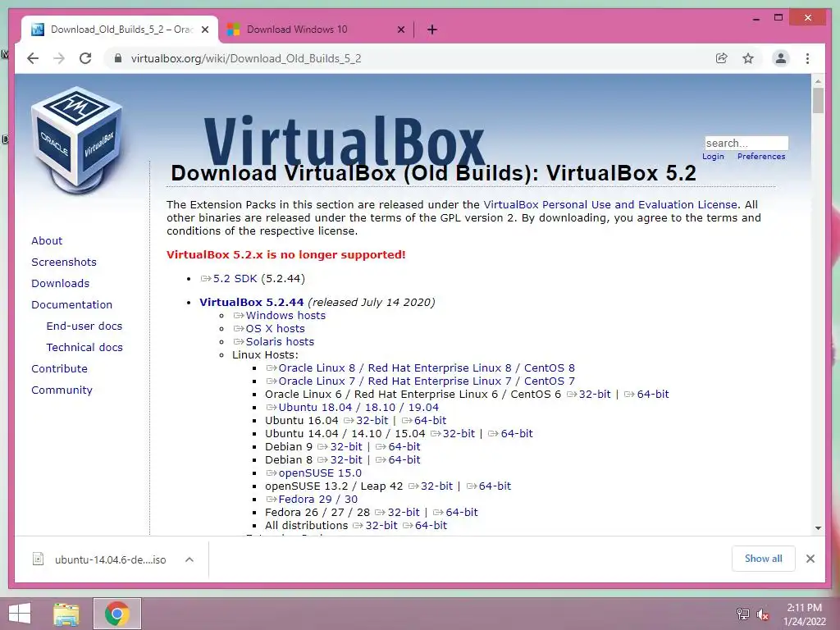Image resolution: width=840 pixels, height=630 pixels.
Task: Open the Screenshots sidebar link
Action: pos(64,262)
